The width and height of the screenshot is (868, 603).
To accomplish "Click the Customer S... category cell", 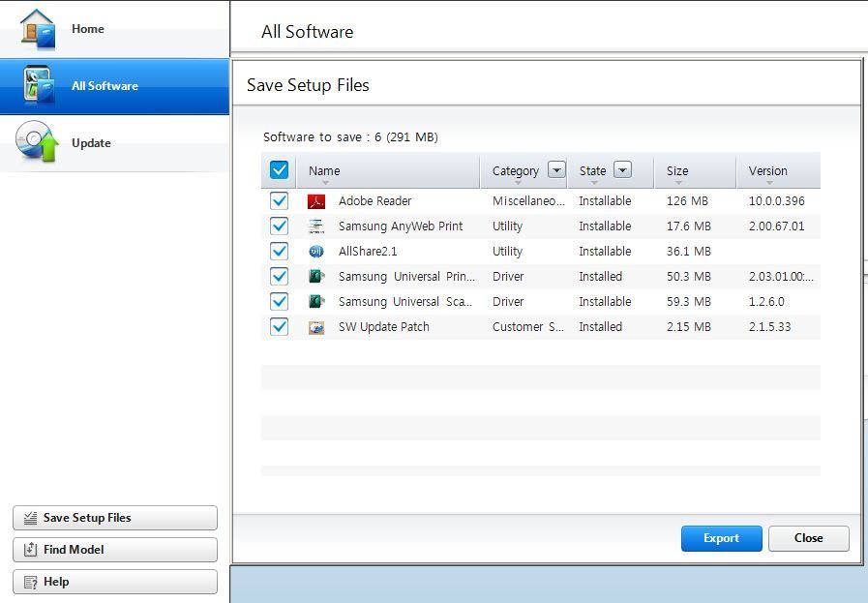I will (x=528, y=327).
